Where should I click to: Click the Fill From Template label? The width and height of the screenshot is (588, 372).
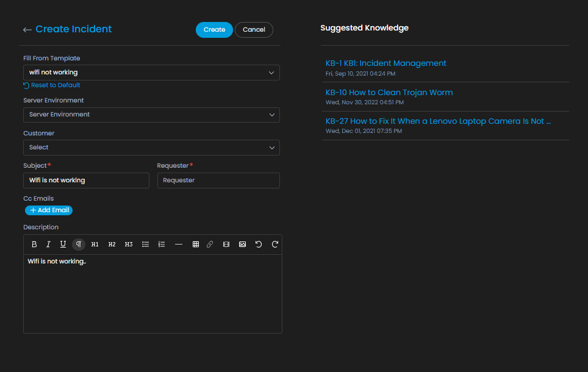click(x=52, y=58)
